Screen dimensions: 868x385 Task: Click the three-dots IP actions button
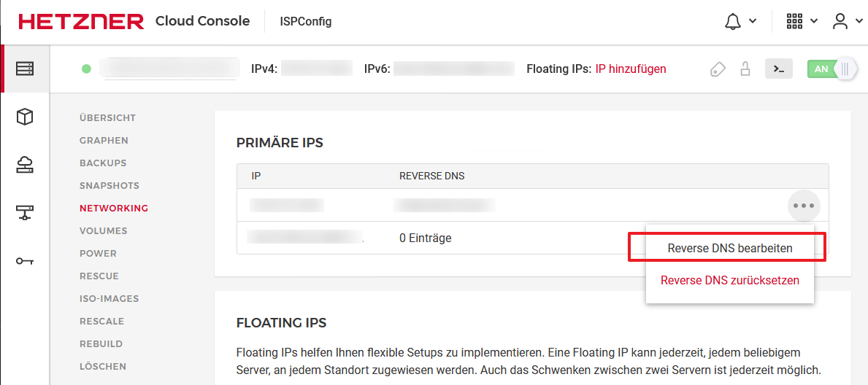coord(803,206)
